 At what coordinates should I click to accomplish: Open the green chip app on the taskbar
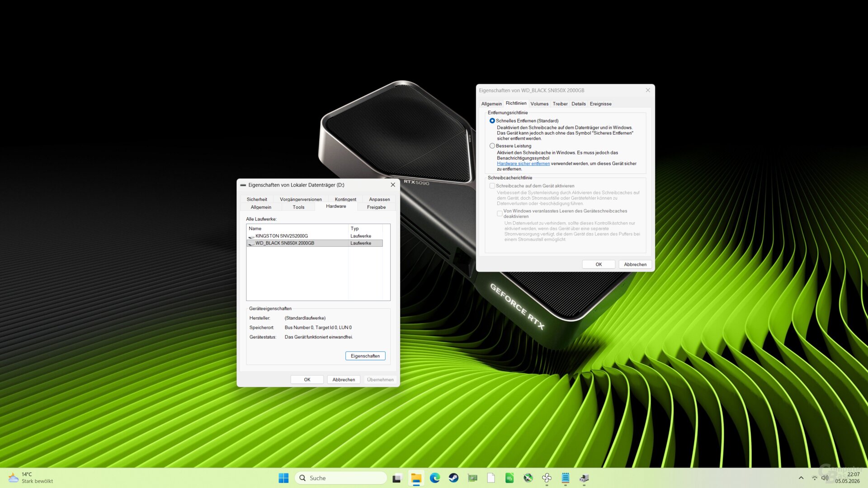coord(509,478)
